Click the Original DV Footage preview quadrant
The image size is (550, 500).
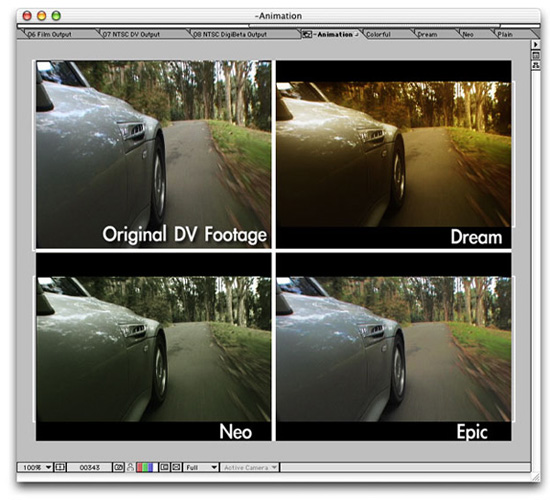tap(153, 154)
